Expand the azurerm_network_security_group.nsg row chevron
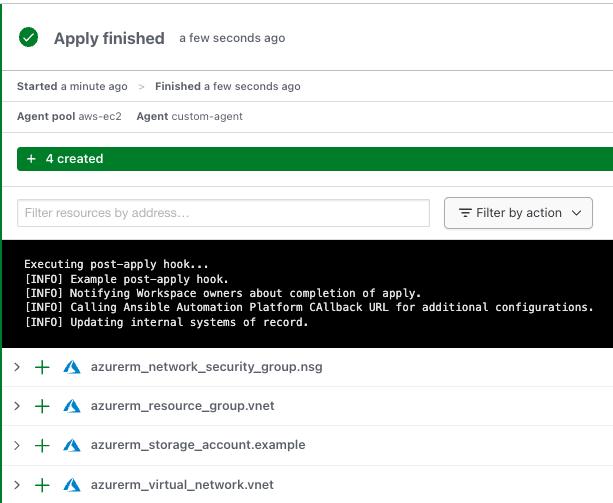This screenshot has width=613, height=503. point(17,367)
